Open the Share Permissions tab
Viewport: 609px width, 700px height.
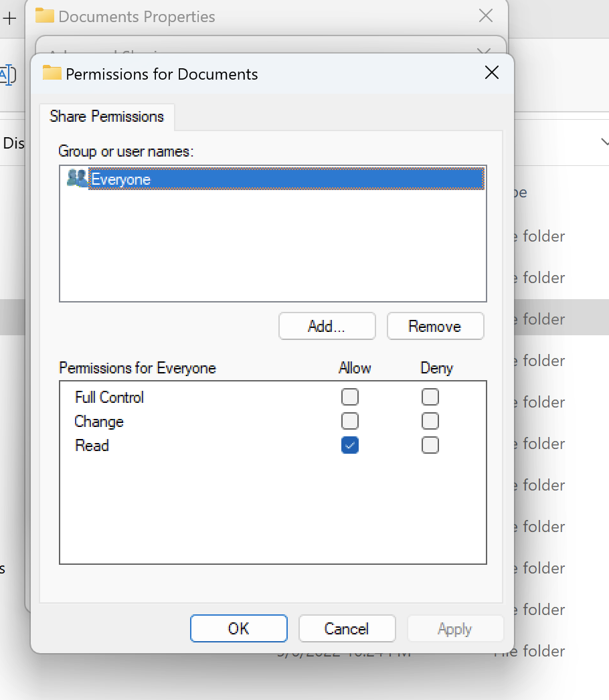pos(106,116)
